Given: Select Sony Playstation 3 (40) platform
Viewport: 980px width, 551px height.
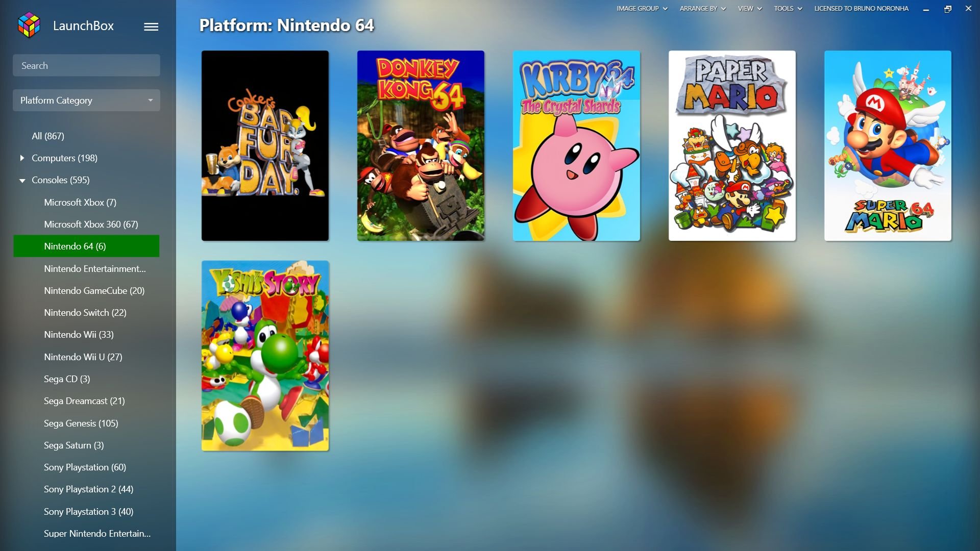Looking at the screenshot, I should point(88,511).
